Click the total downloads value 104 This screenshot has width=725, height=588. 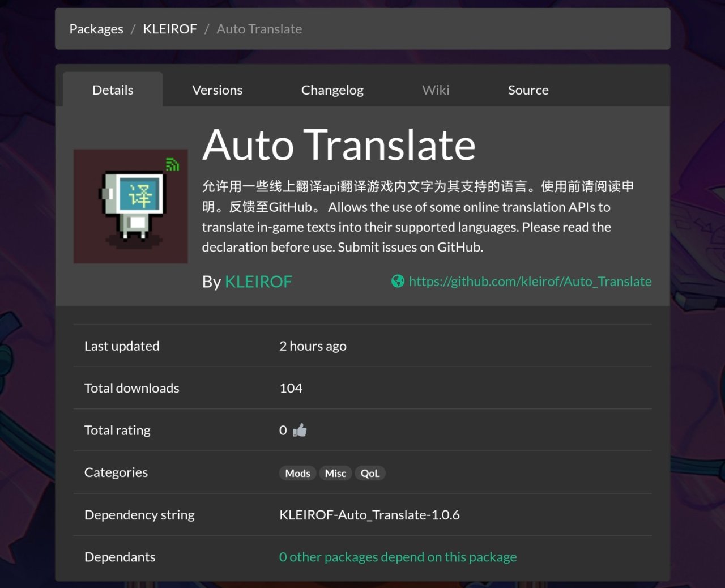pyautogui.click(x=291, y=388)
